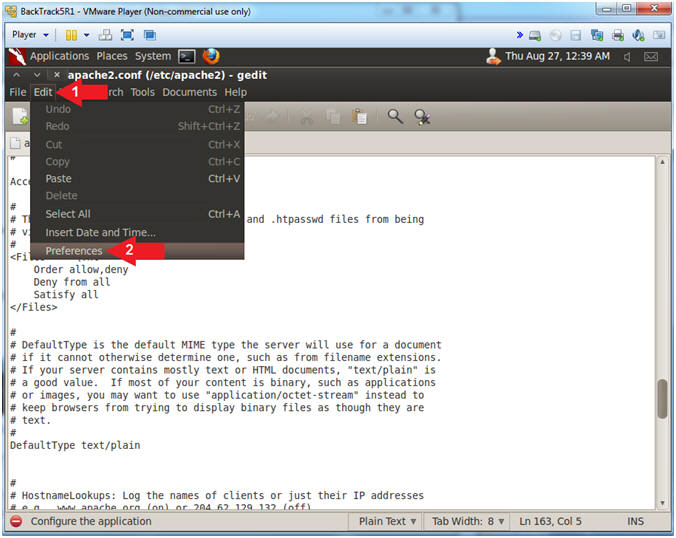The width and height of the screenshot is (676, 538).
Task: Click the sound card device icon in VMware
Action: click(x=638, y=35)
